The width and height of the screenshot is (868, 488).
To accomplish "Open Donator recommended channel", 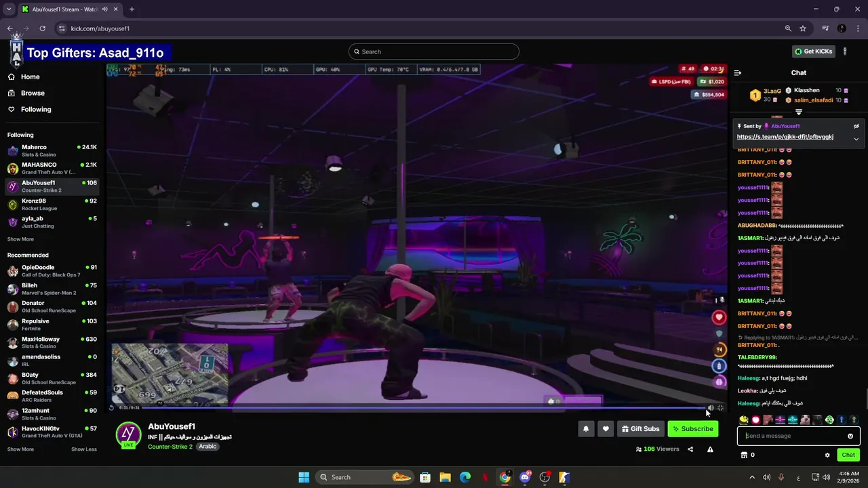I will (x=52, y=306).
